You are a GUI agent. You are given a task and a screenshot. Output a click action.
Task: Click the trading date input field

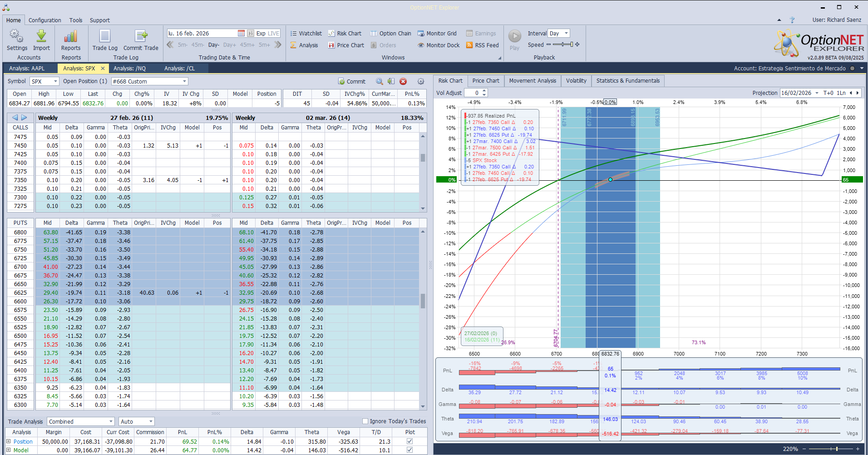pyautogui.click(x=202, y=33)
